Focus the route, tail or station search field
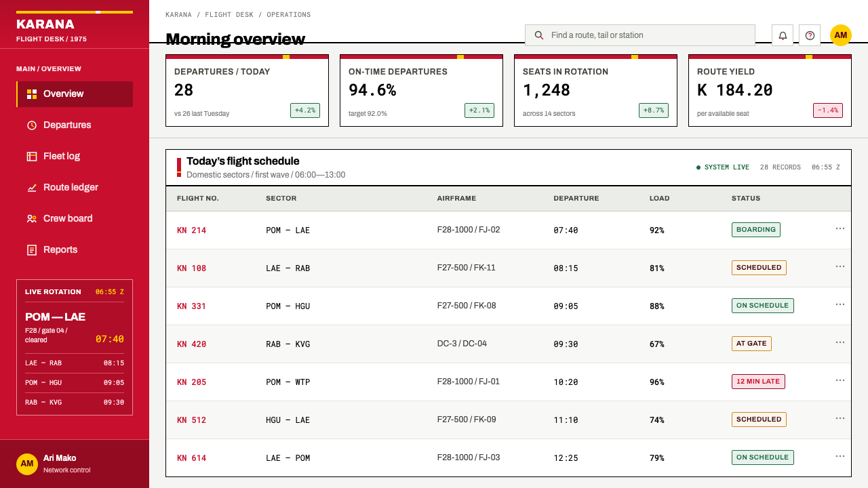Image resolution: width=868 pixels, height=488 pixels. pyautogui.click(x=640, y=35)
